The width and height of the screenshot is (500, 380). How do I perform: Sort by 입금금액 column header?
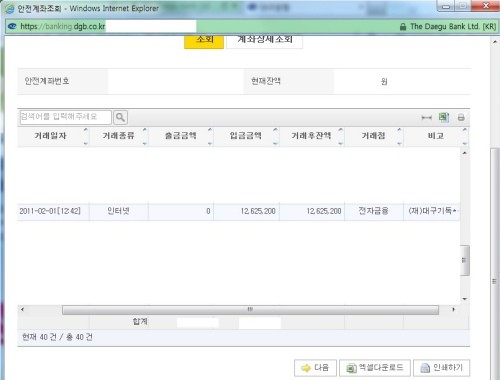(x=246, y=136)
